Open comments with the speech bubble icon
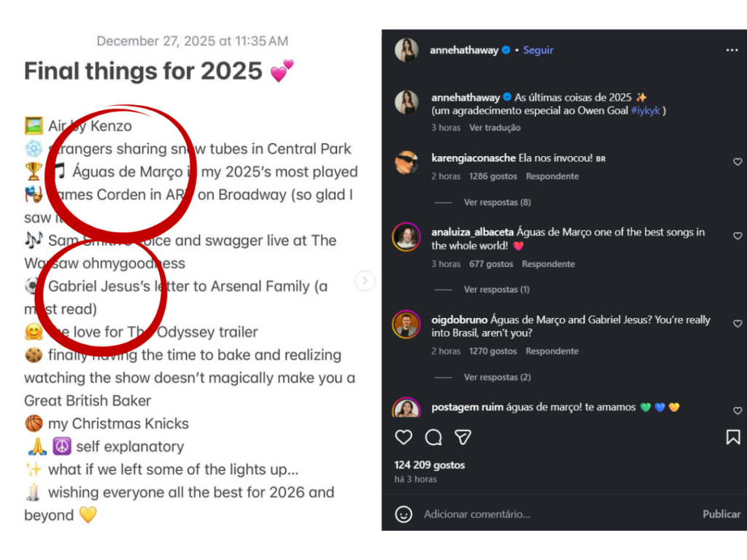 (433, 437)
